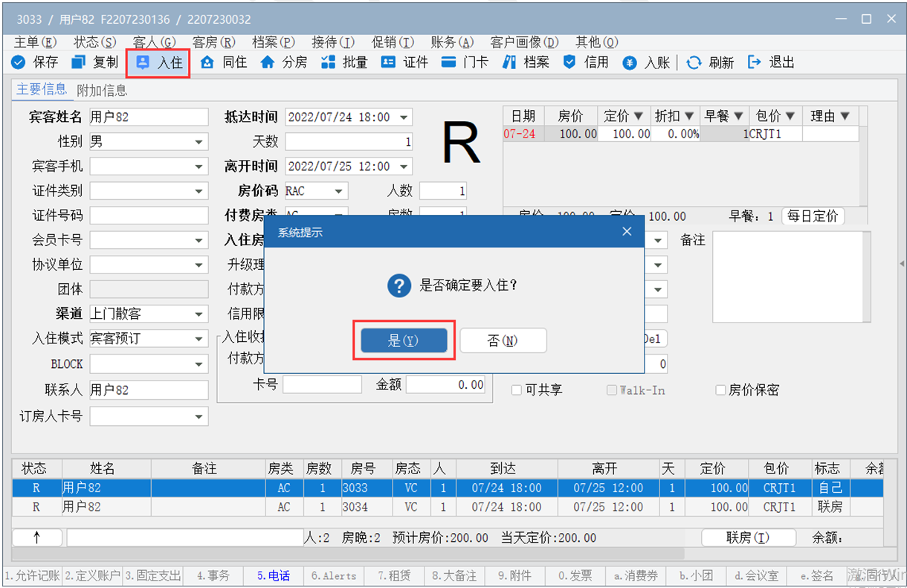
Task: Tick the 房价保密 checkbox
Action: pyautogui.click(x=720, y=390)
